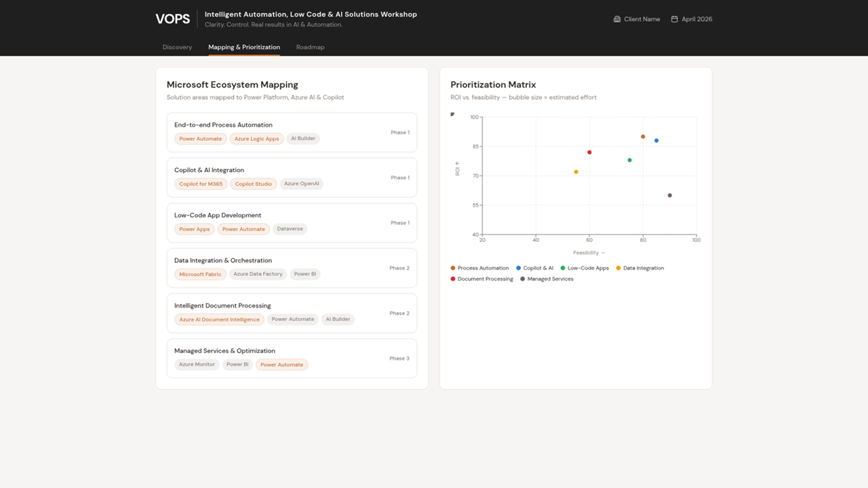
Task: Click the tagline 'Clarity. Control. Real results'
Action: [x=273, y=25]
